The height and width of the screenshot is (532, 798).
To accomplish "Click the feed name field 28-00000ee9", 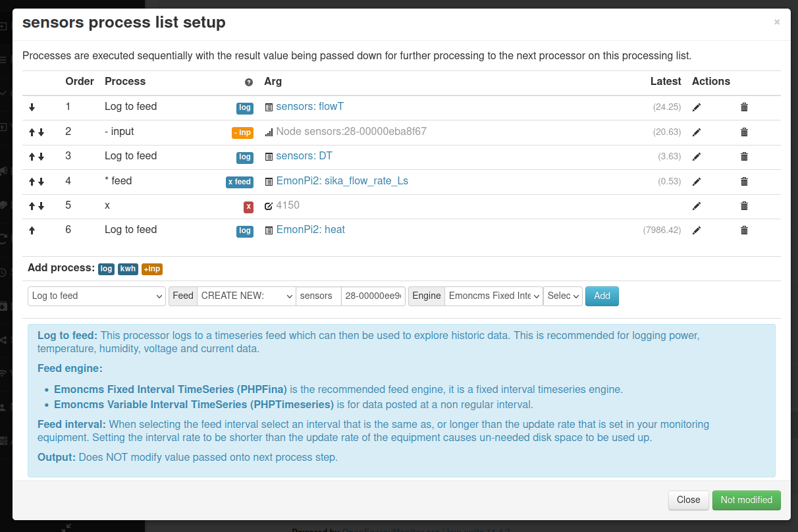I will (373, 296).
